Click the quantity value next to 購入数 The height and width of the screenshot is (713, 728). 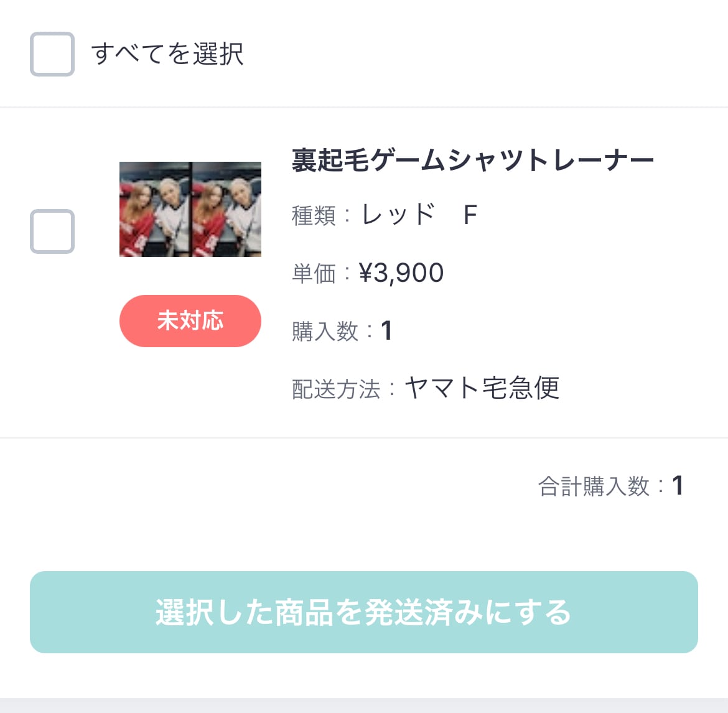point(386,331)
